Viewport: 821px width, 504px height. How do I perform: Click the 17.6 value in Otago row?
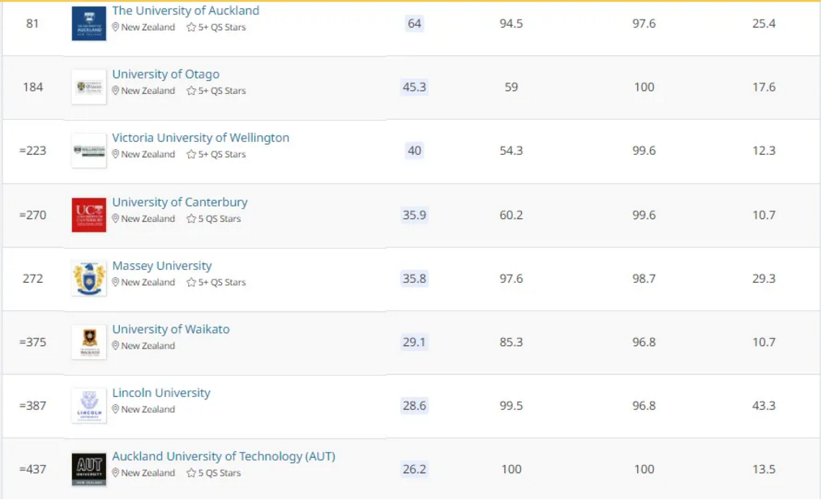click(763, 87)
